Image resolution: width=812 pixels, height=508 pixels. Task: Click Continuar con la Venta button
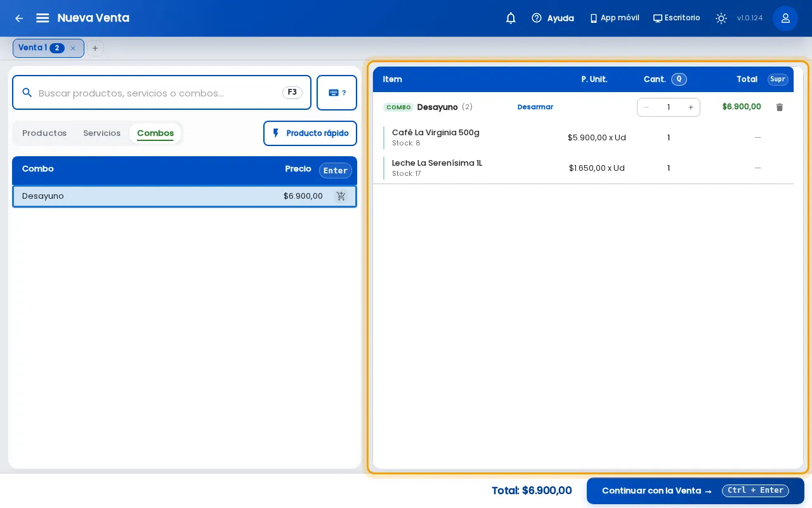point(695,491)
